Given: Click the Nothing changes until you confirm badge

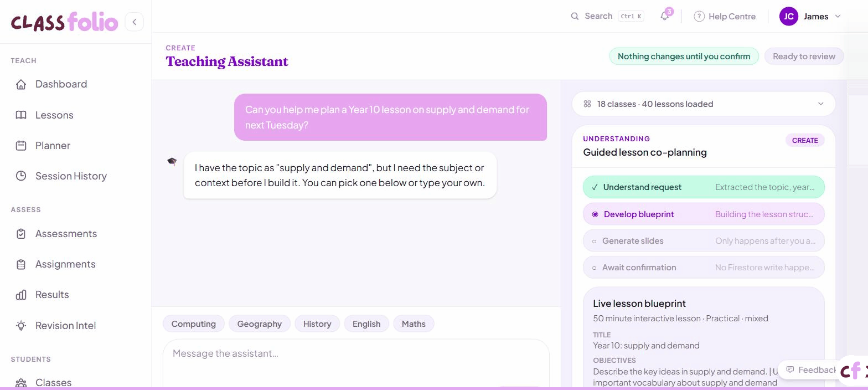Looking at the screenshot, I should (684, 56).
